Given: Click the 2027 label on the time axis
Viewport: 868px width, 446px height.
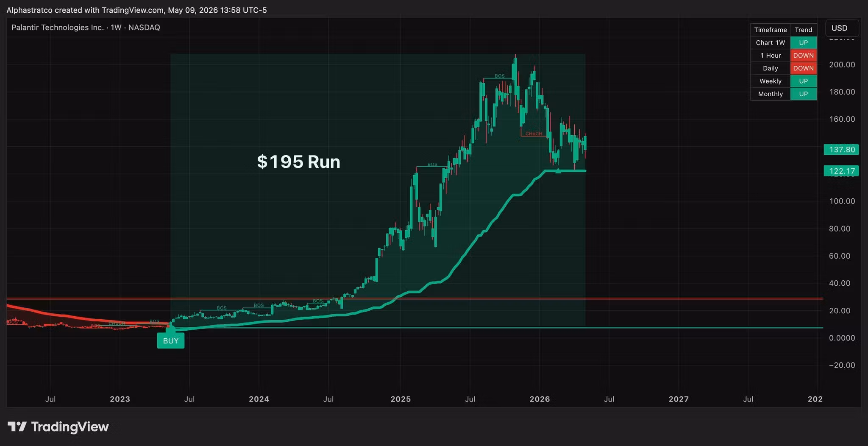Looking at the screenshot, I should click(x=679, y=399).
